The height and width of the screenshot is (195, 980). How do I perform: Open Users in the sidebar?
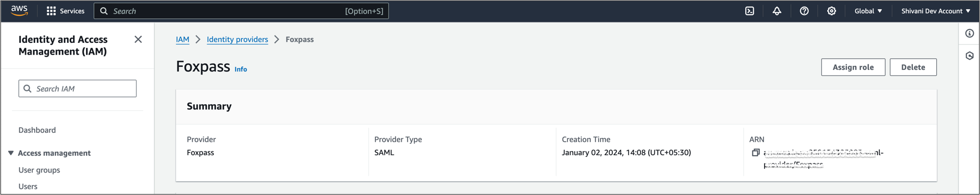pyautogui.click(x=28, y=186)
